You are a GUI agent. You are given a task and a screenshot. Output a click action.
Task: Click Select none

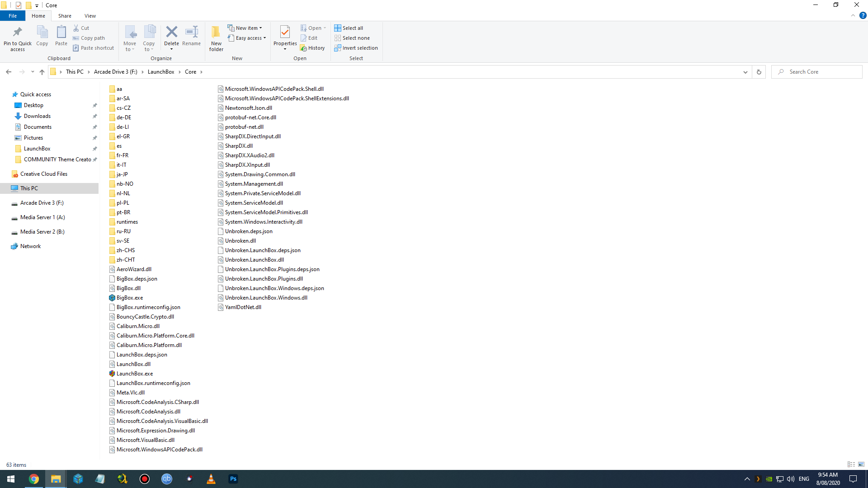[352, 38]
